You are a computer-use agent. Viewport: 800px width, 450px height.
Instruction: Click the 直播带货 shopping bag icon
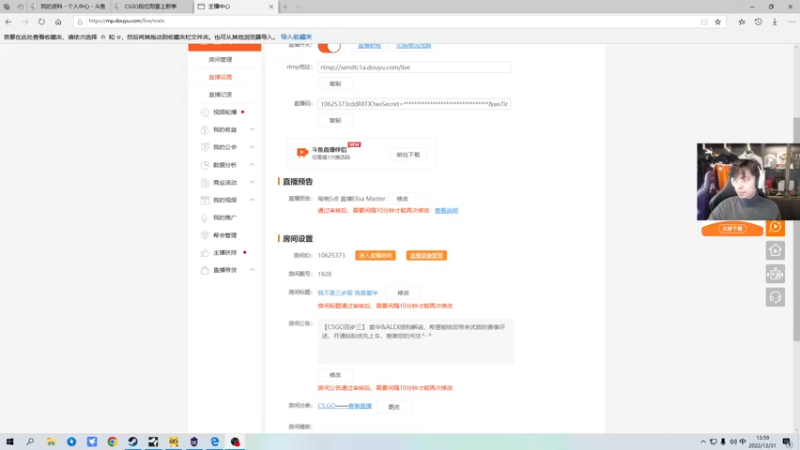205,270
